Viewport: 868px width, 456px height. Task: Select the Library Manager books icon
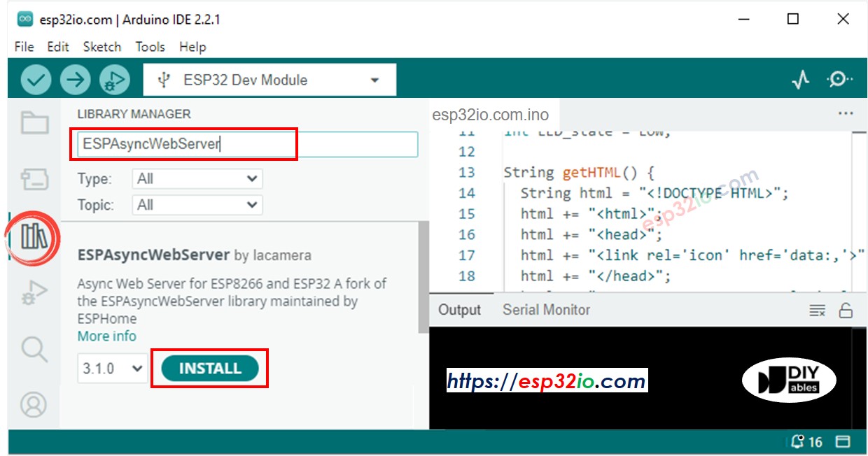click(x=34, y=237)
